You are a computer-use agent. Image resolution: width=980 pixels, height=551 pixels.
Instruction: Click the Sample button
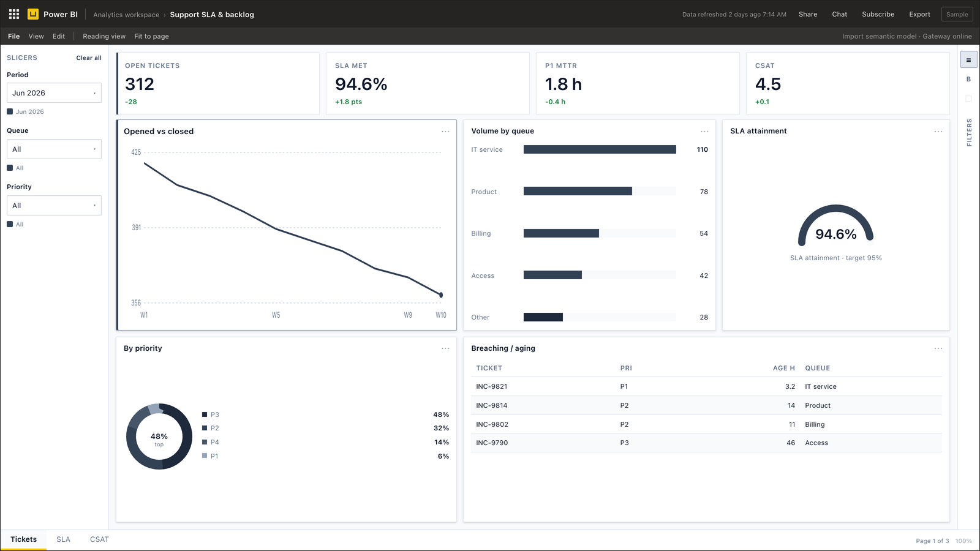pyautogui.click(x=957, y=14)
